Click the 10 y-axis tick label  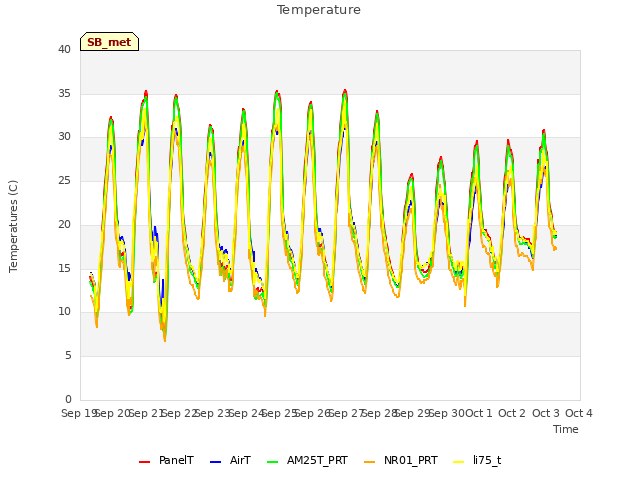(x=64, y=312)
